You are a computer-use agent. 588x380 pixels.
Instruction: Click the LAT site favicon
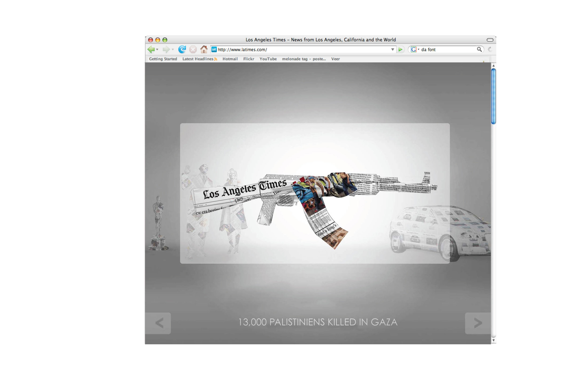[214, 50]
